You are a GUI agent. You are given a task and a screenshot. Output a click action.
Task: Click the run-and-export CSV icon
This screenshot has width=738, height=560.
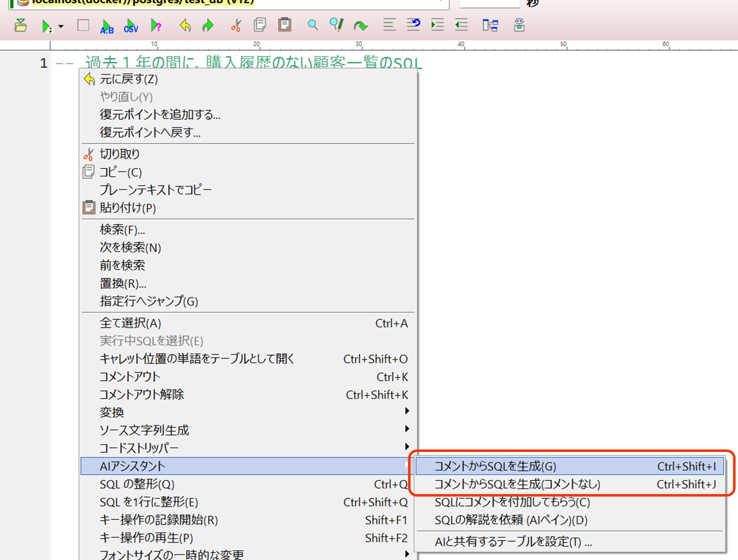(x=131, y=26)
